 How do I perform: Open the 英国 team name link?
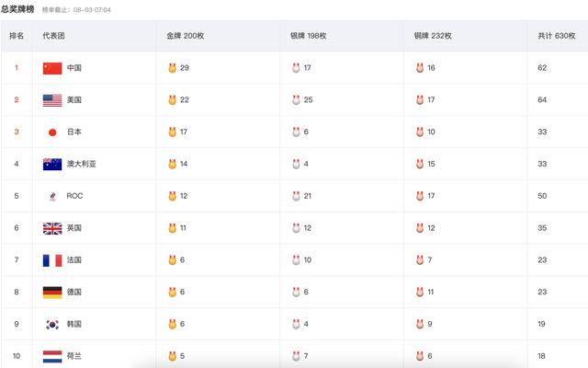[74, 228]
